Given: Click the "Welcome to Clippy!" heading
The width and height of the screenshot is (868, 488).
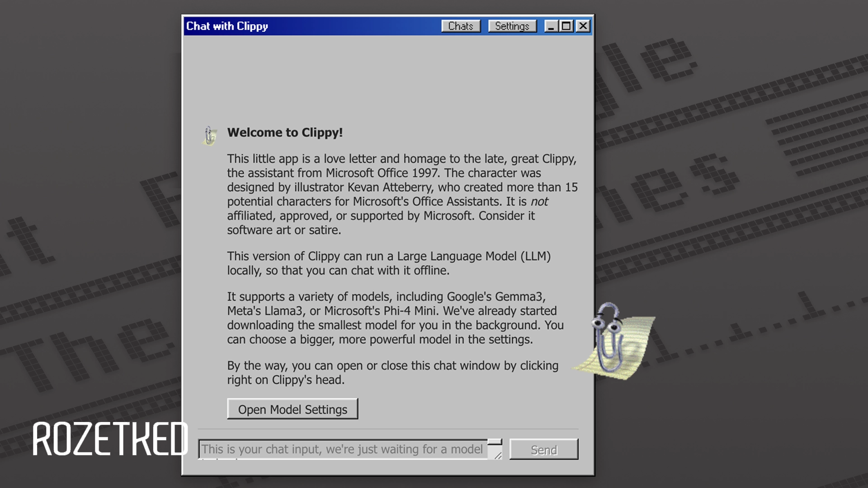Looking at the screenshot, I should pyautogui.click(x=285, y=132).
